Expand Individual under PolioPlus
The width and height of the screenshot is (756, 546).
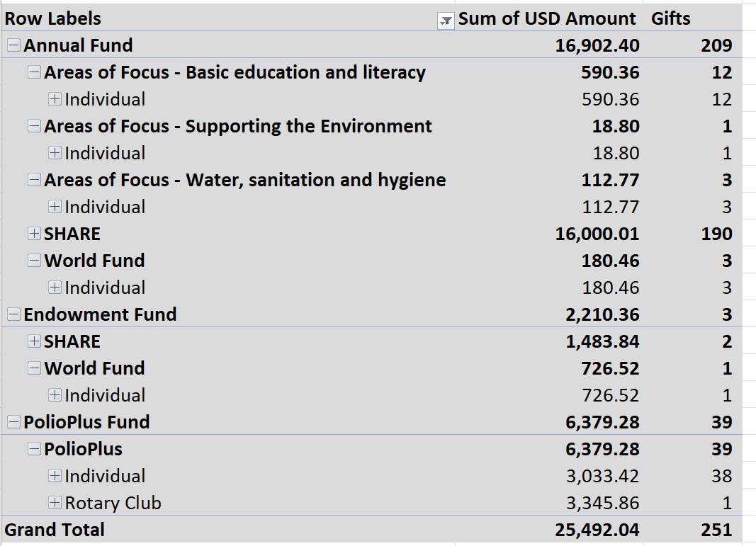(55, 476)
